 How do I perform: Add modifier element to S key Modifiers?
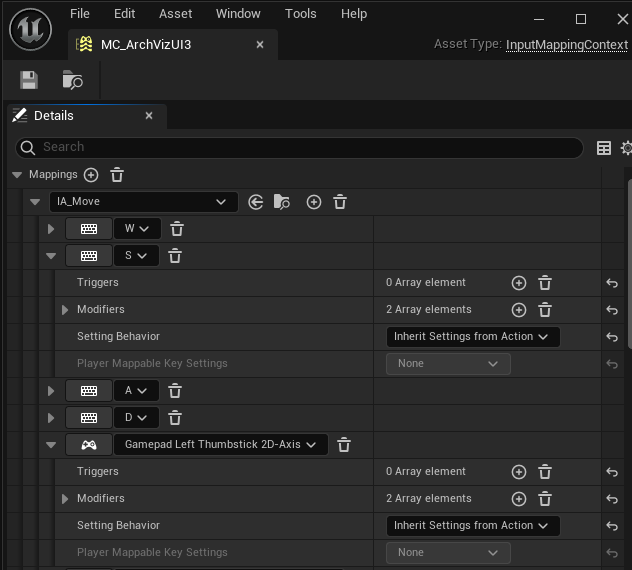519,310
